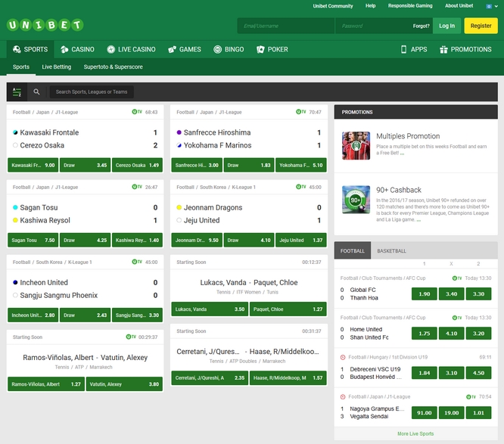Click the football icon beside SPORTS
This screenshot has height=444, width=504.
coord(17,49)
